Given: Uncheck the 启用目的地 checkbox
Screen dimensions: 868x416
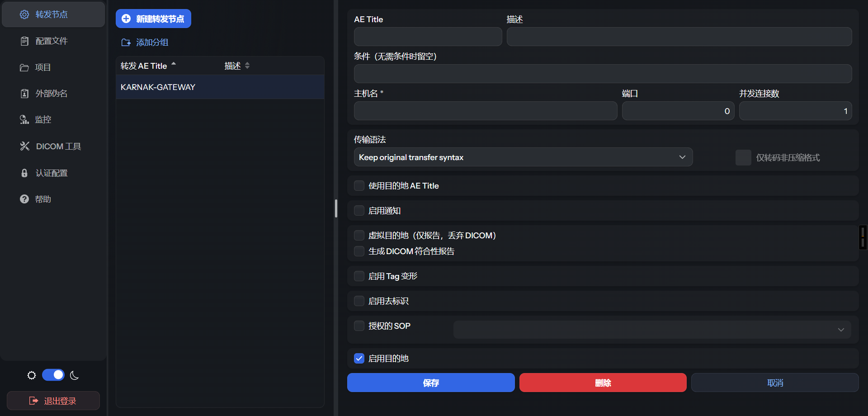Looking at the screenshot, I should pos(359,359).
